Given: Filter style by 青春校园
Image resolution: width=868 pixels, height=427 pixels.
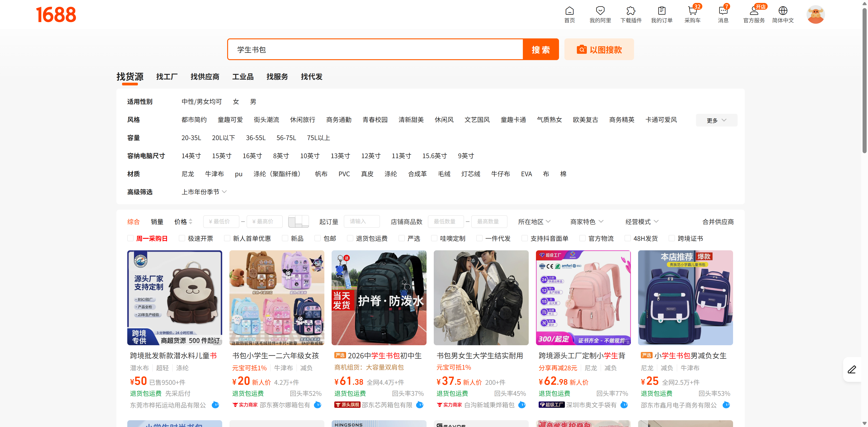Looking at the screenshot, I should point(375,120).
